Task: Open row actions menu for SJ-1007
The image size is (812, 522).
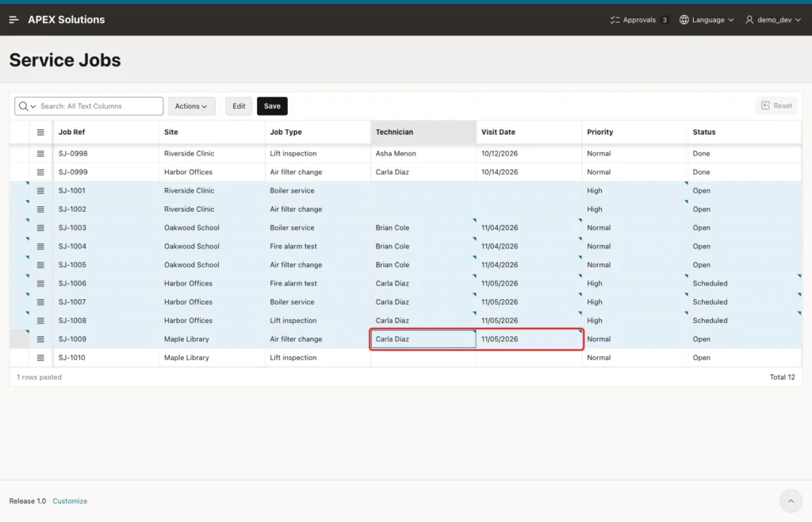Action: [x=40, y=302]
